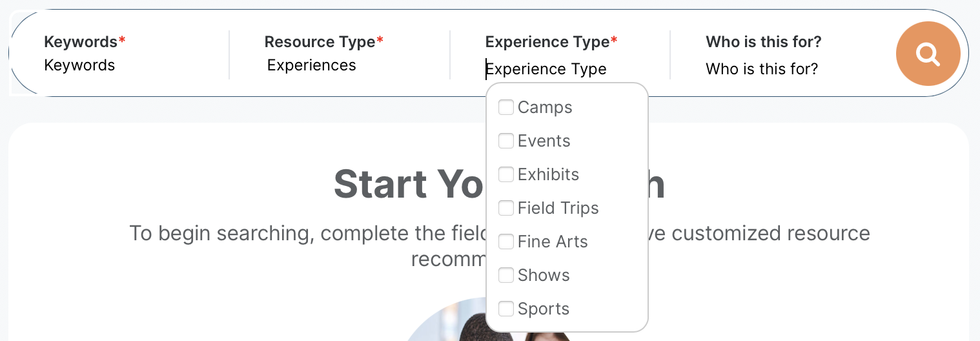Viewport: 980px width, 341px height.
Task: Select the Fine Arts option label
Action: 553,242
